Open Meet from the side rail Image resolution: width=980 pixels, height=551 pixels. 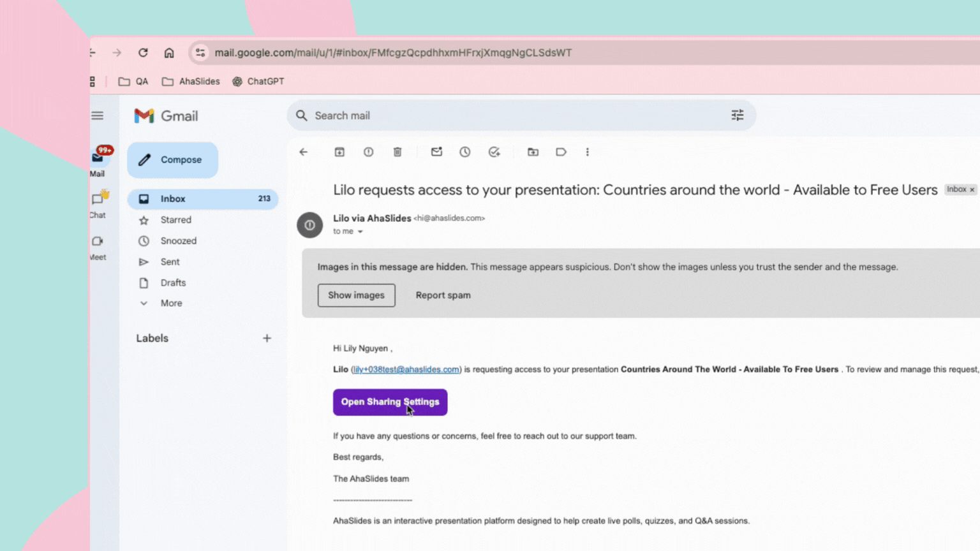tap(98, 247)
